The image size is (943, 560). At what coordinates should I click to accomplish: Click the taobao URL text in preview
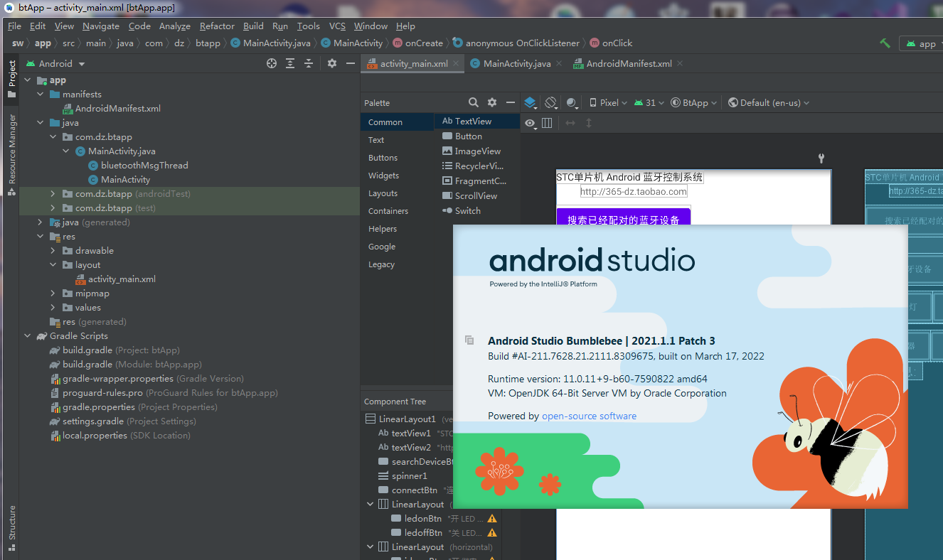[633, 191]
